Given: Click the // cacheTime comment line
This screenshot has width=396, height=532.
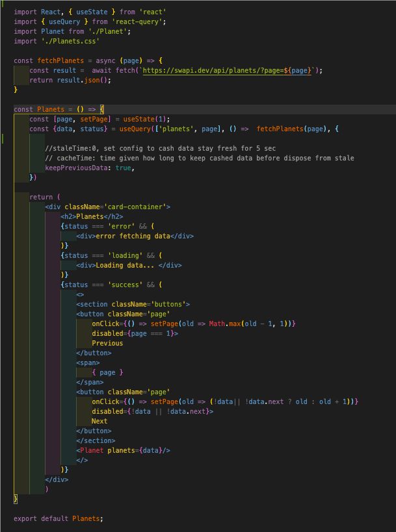Looking at the screenshot, I should [x=200, y=158].
